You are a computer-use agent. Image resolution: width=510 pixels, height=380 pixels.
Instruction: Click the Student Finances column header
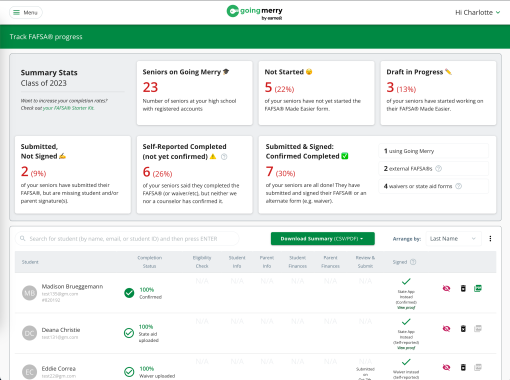298,262
